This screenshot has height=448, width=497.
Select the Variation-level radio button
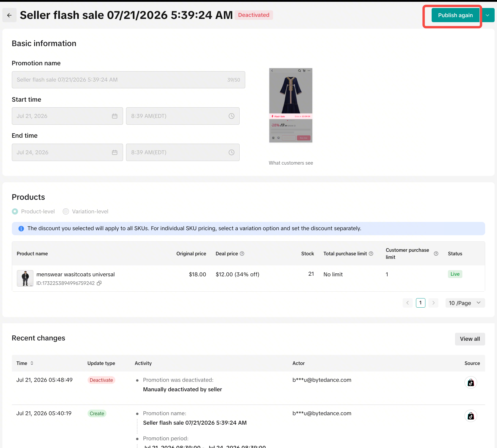click(66, 212)
